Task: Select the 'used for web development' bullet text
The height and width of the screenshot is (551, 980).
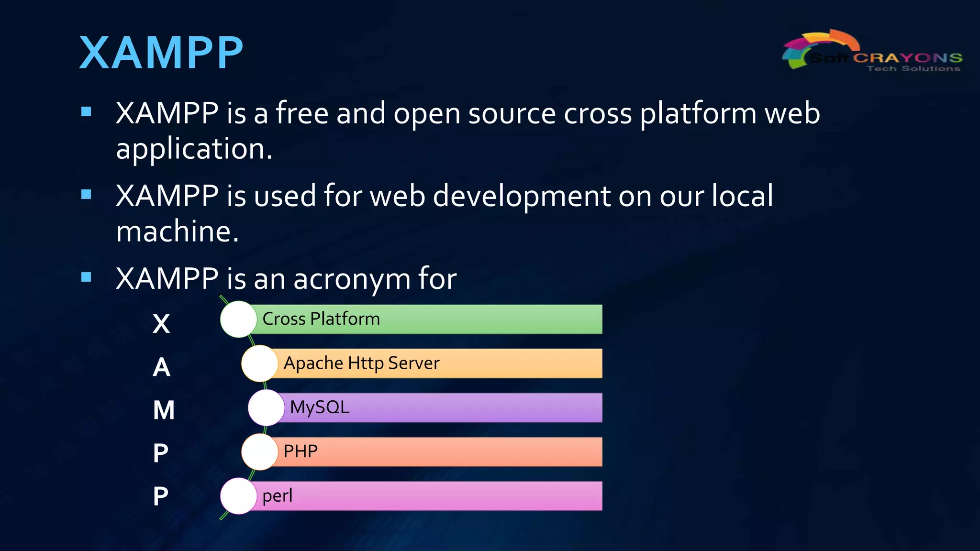Action: point(445,213)
